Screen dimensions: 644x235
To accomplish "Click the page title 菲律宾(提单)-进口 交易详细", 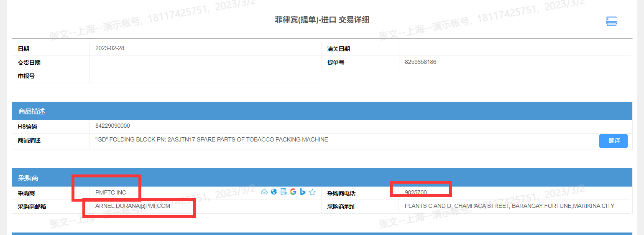I will (322, 20).
